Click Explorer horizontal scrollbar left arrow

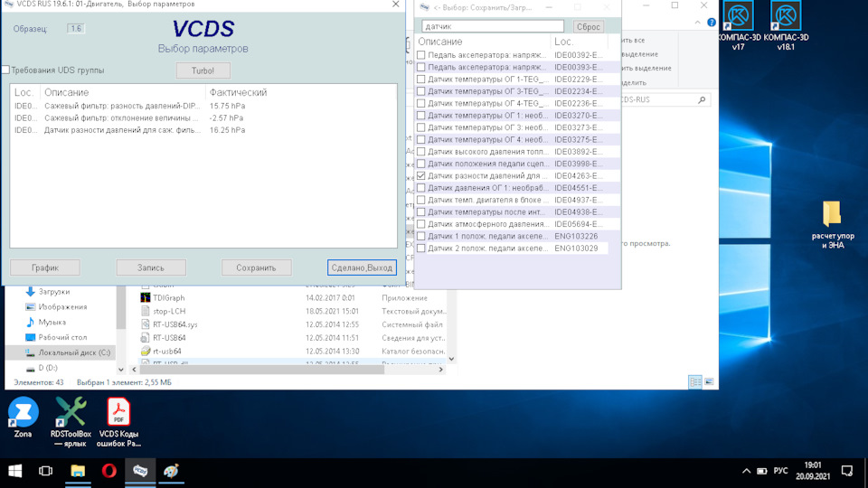134,369
